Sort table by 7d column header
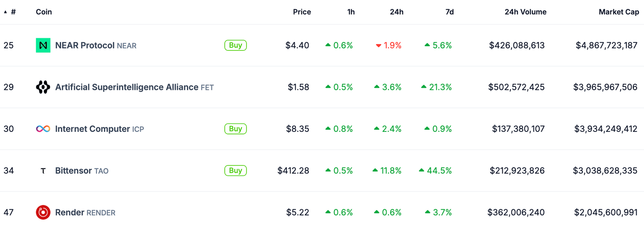The height and width of the screenshot is (231, 644). point(449,12)
